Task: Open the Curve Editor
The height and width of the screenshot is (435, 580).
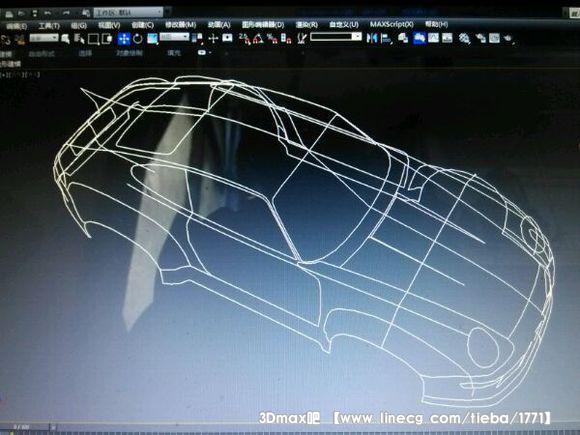Action: click(x=433, y=38)
